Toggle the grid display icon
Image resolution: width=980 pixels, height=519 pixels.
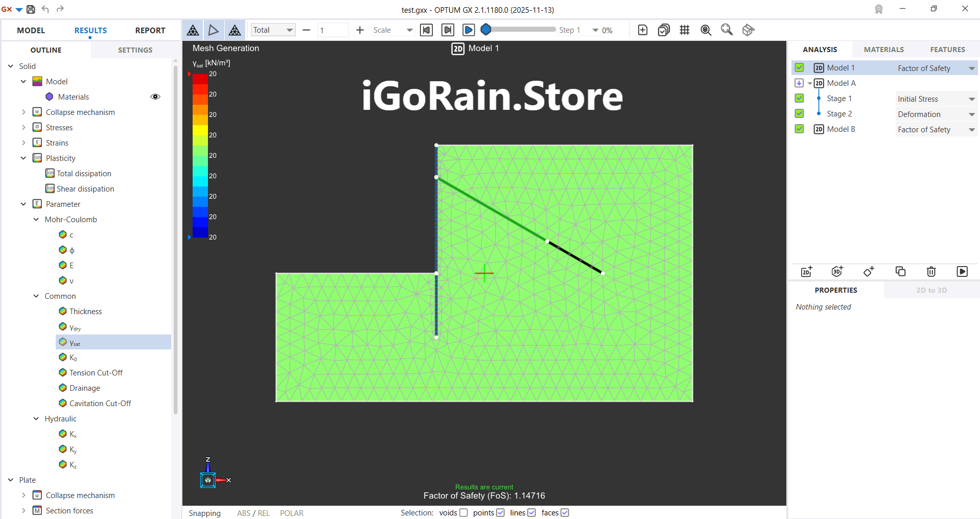click(x=685, y=30)
